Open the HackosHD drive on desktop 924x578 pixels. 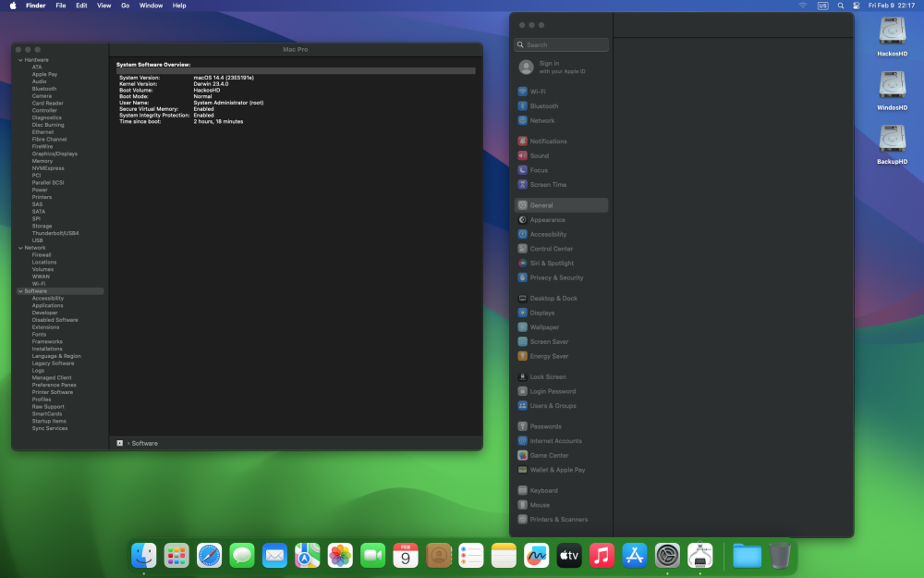pos(892,37)
